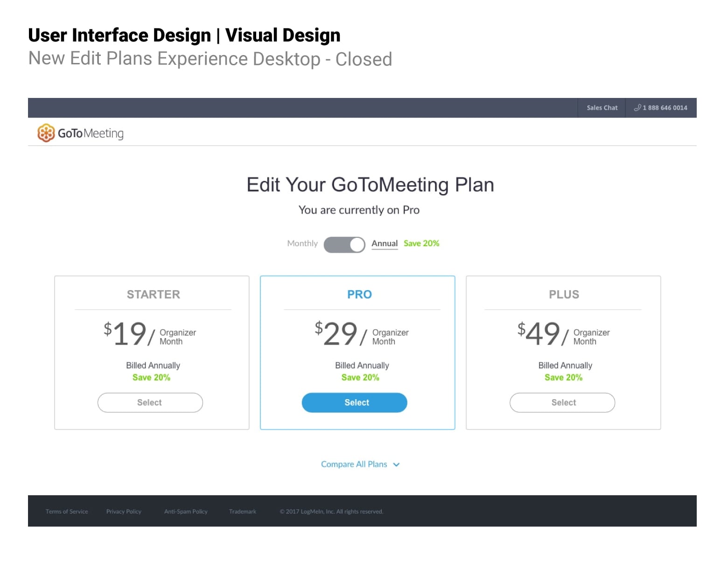The width and height of the screenshot is (728, 561).
Task: Choose the Monthly billing label
Action: pyautogui.click(x=302, y=243)
